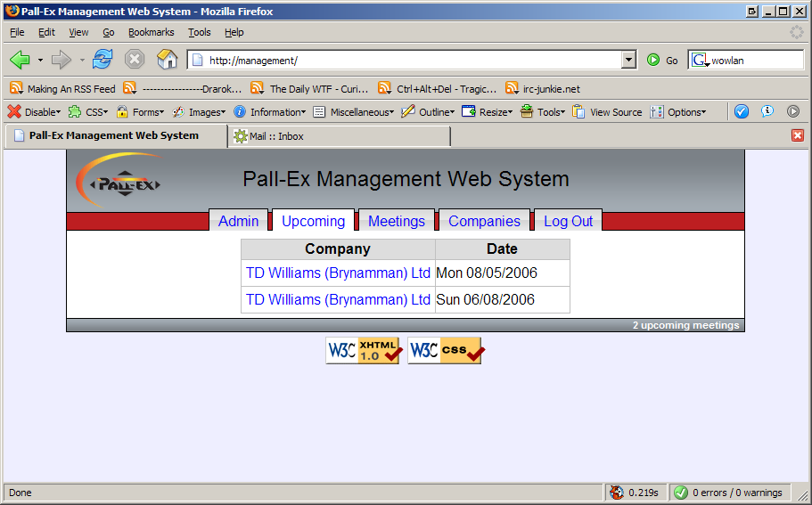Click the gray play arrow toolbar icon
The height and width of the screenshot is (505, 812).
793,111
